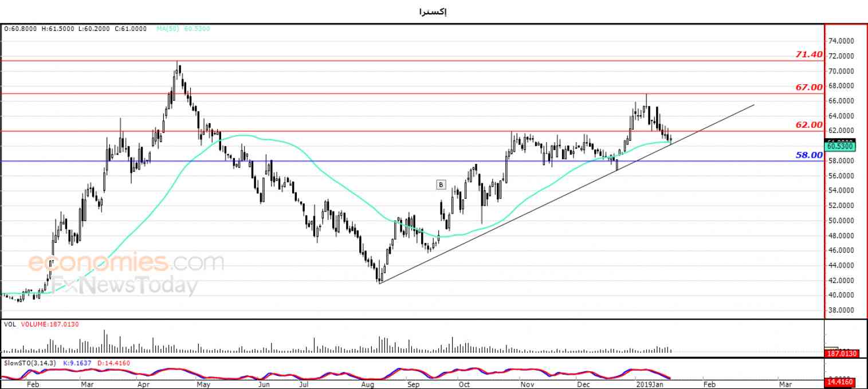Click the 38.0000 price axis label
The width and height of the screenshot is (868, 389).
[842, 311]
